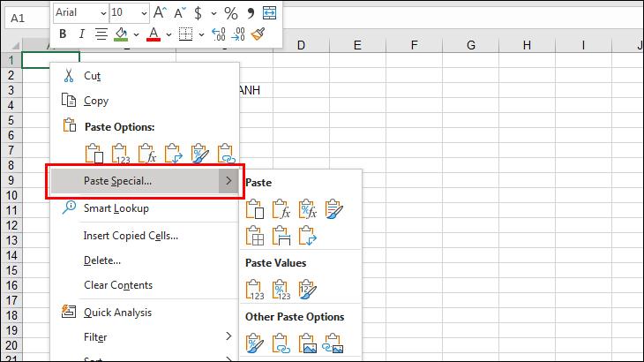Select Formulas and Number Formatting icon
This screenshot has width=644, height=362.
tap(308, 209)
